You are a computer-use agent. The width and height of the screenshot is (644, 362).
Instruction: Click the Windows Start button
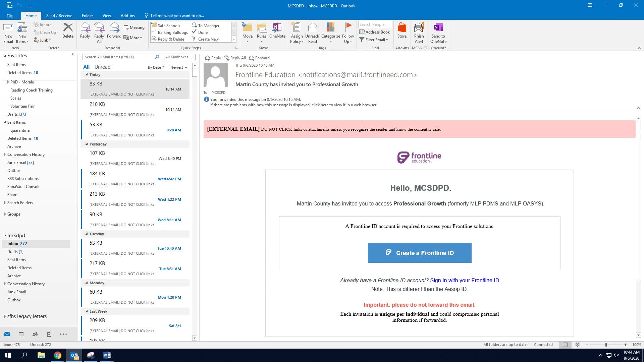click(8, 355)
